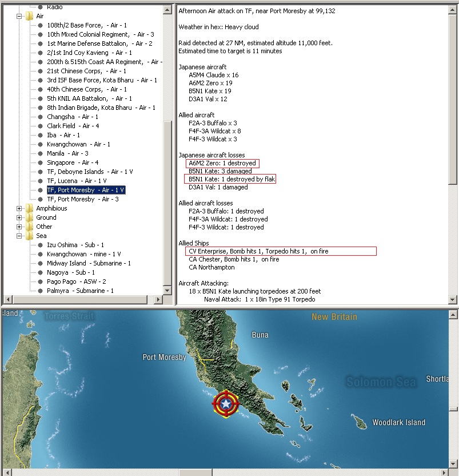Select Kwangchowan Air - 1 entry
Screen dimensions: 459x476
click(x=78, y=144)
